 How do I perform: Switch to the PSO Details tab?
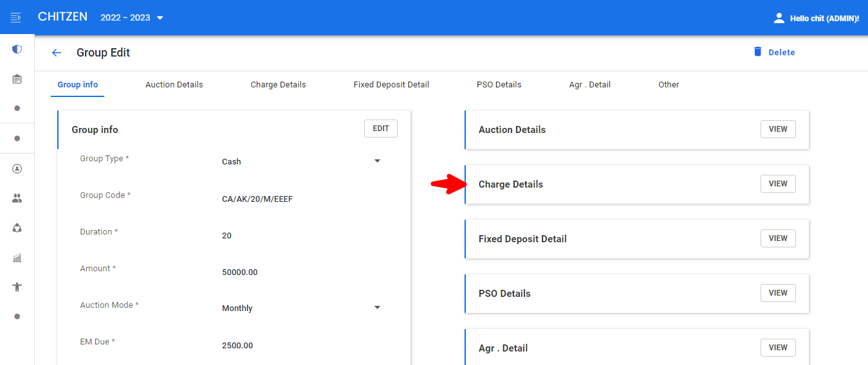[x=499, y=85]
